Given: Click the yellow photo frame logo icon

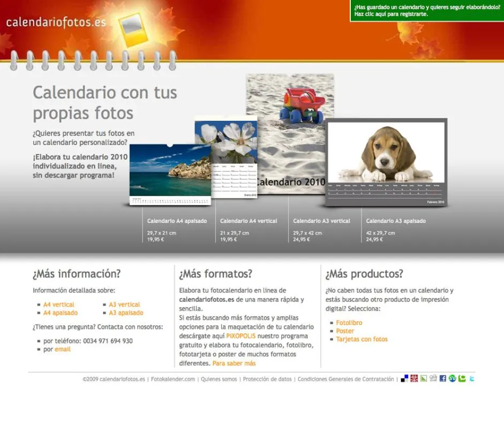Looking at the screenshot, I should (134, 30).
